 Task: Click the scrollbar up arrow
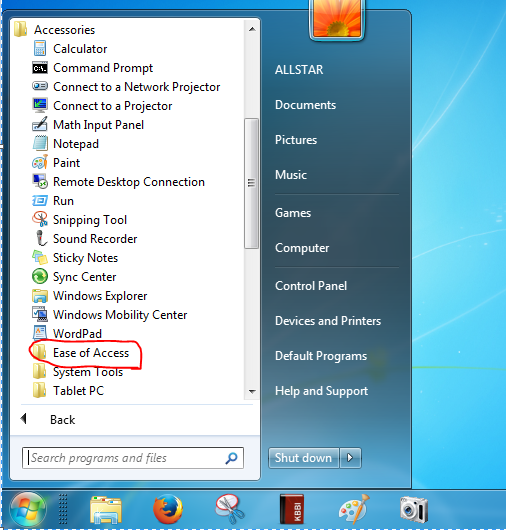252,29
